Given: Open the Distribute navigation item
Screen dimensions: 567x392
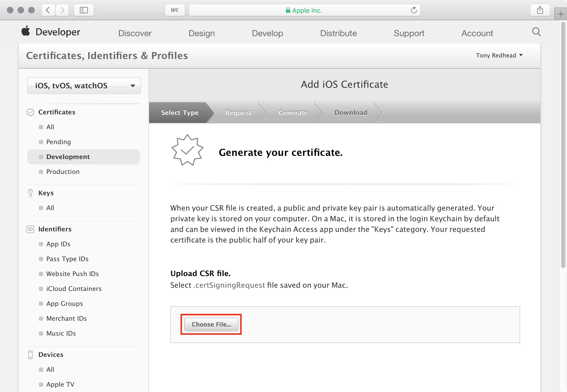Looking at the screenshot, I should click(x=338, y=33).
